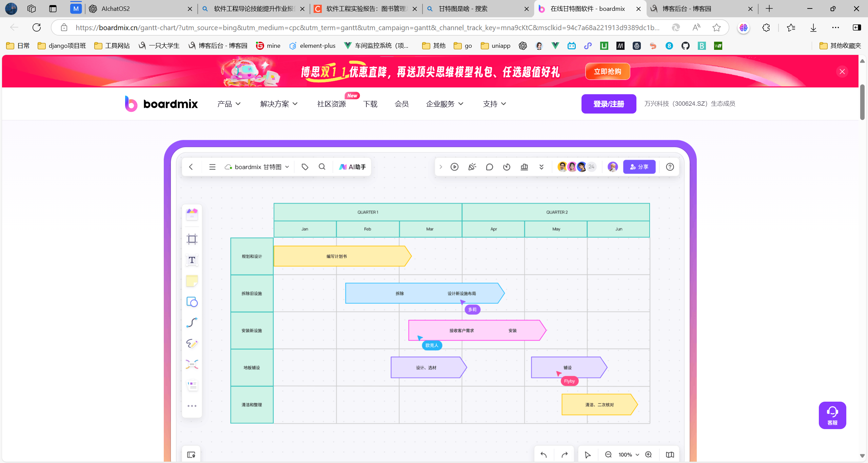Select the shapes tool in sidebar
This screenshot has width=868, height=463.
(x=192, y=302)
